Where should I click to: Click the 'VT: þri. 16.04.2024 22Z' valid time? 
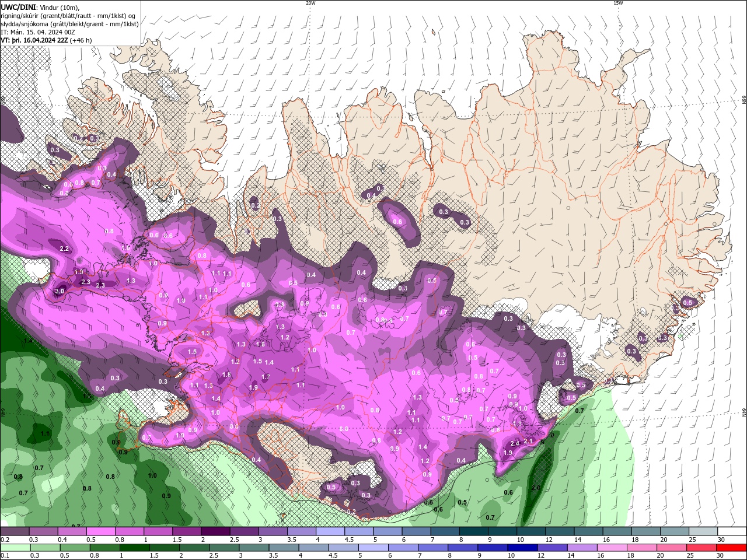pos(34,40)
